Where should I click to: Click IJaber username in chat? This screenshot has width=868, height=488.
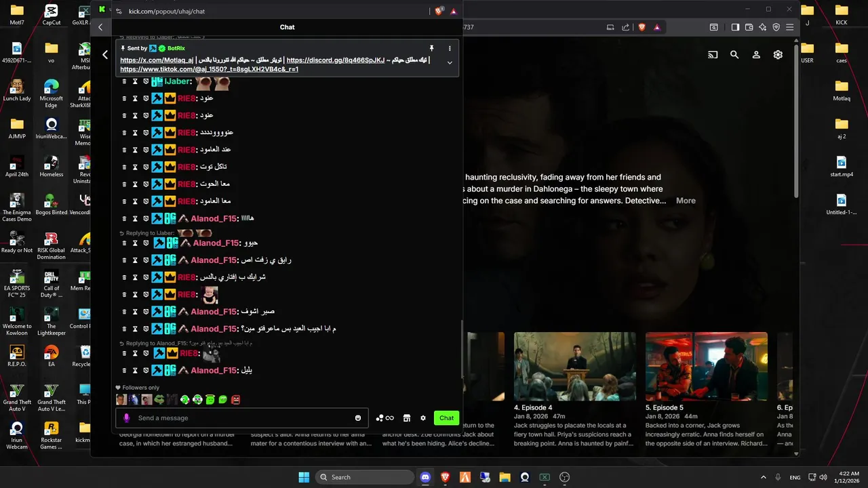coord(178,81)
